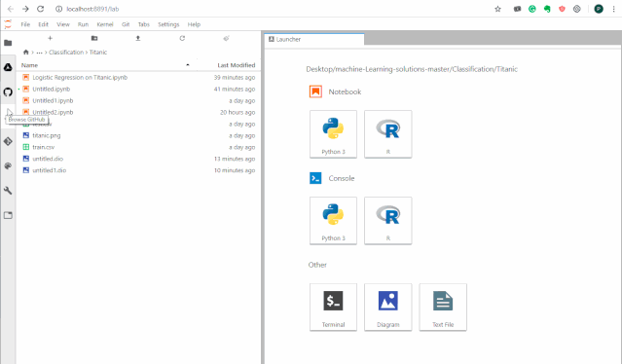
Task: Open the Google Drive sidebar tab
Action: (x=8, y=67)
